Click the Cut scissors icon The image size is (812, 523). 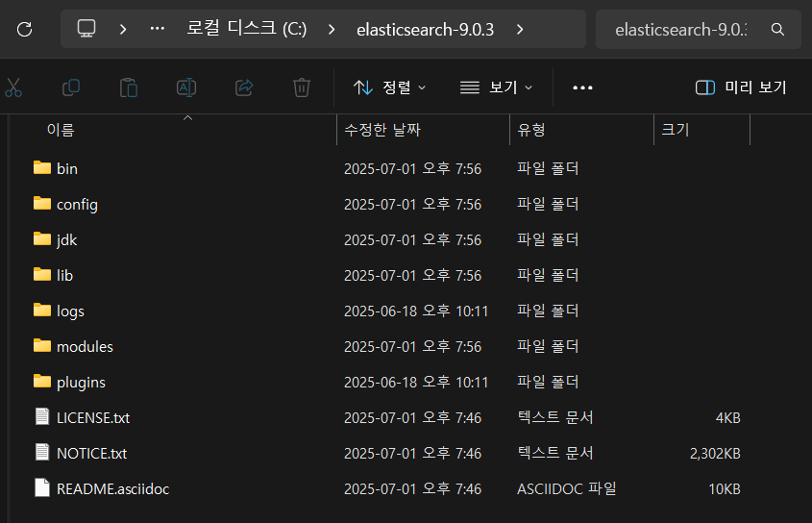13,87
